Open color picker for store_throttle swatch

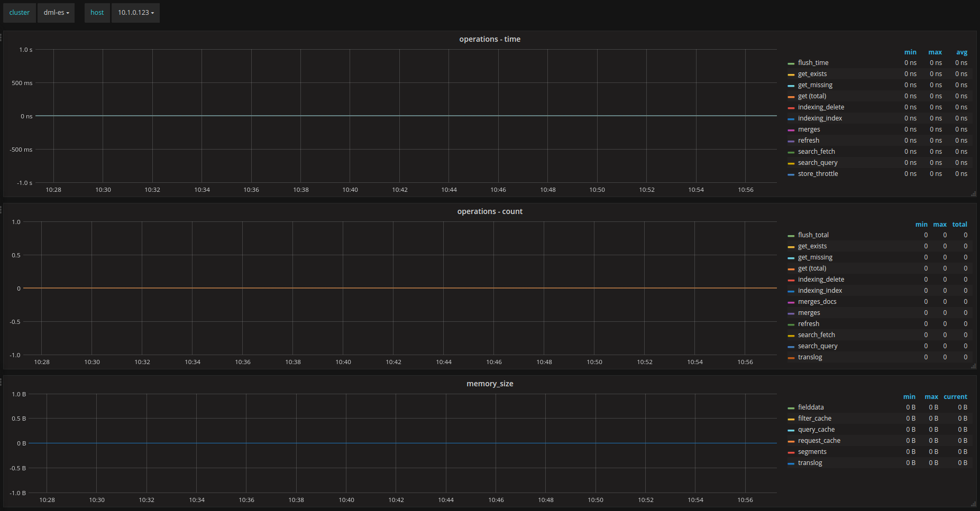tap(791, 174)
